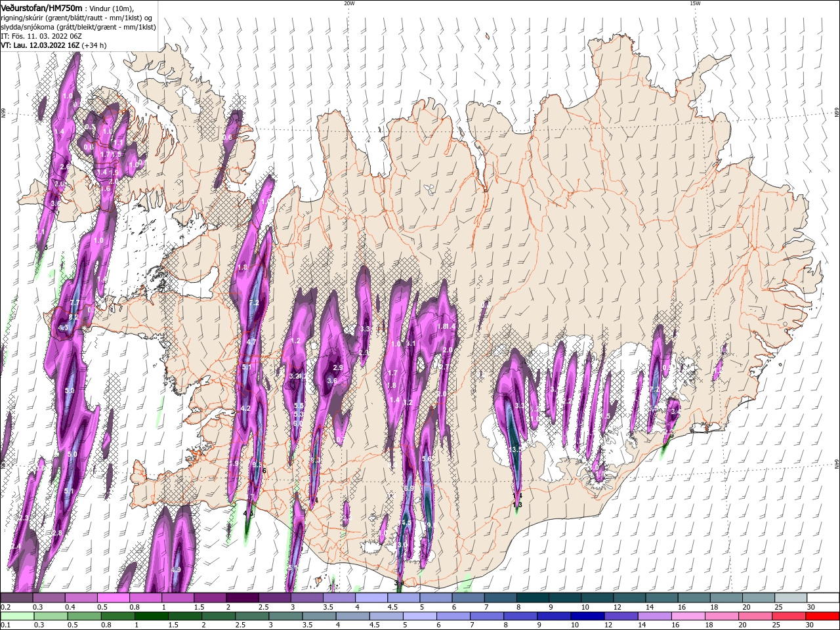840x630 pixels.
Task: Pick the darkest purple upper swatch for 2 to 2.5
Action: 242,598
